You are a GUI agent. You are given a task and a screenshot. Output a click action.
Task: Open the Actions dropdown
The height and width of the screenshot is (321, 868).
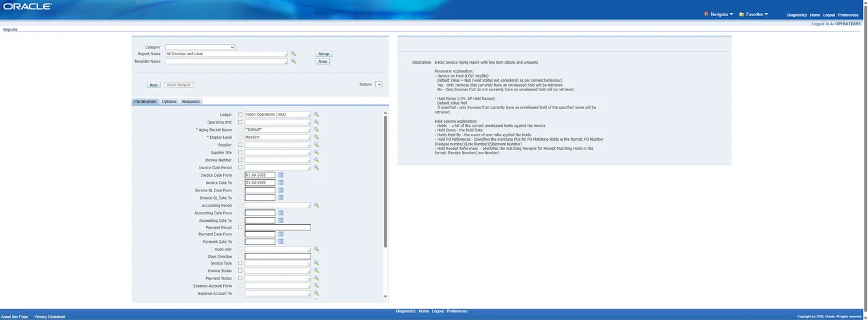pos(379,84)
